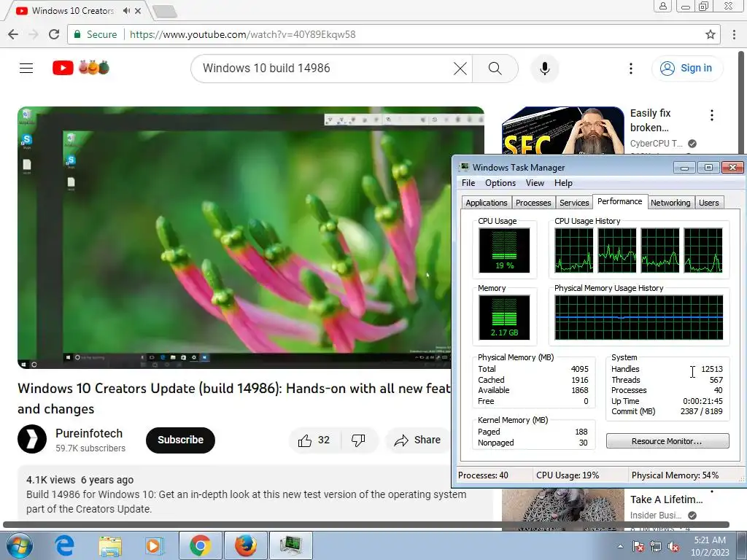Switch to the Networking tab
The height and width of the screenshot is (560, 747).
pos(670,203)
